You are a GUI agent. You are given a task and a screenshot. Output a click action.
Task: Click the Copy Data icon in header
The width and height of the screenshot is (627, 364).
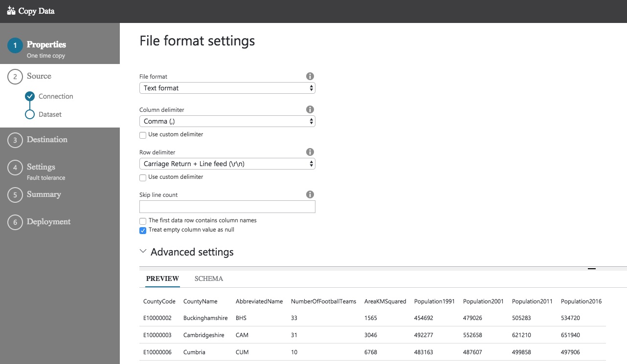[11, 11]
